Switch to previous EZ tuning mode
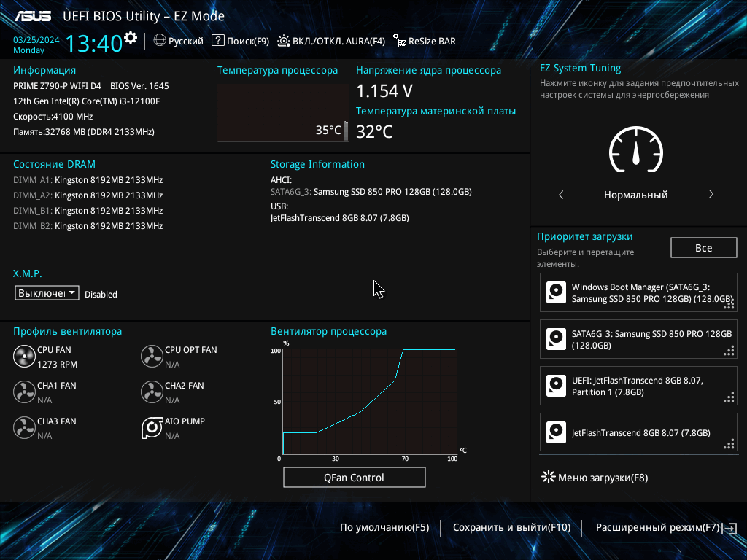This screenshot has width=747, height=560. [561, 195]
